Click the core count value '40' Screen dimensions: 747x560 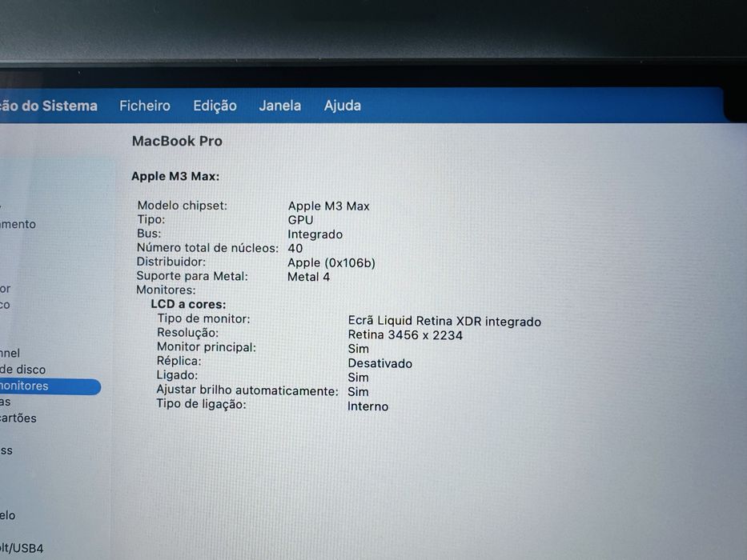click(295, 248)
